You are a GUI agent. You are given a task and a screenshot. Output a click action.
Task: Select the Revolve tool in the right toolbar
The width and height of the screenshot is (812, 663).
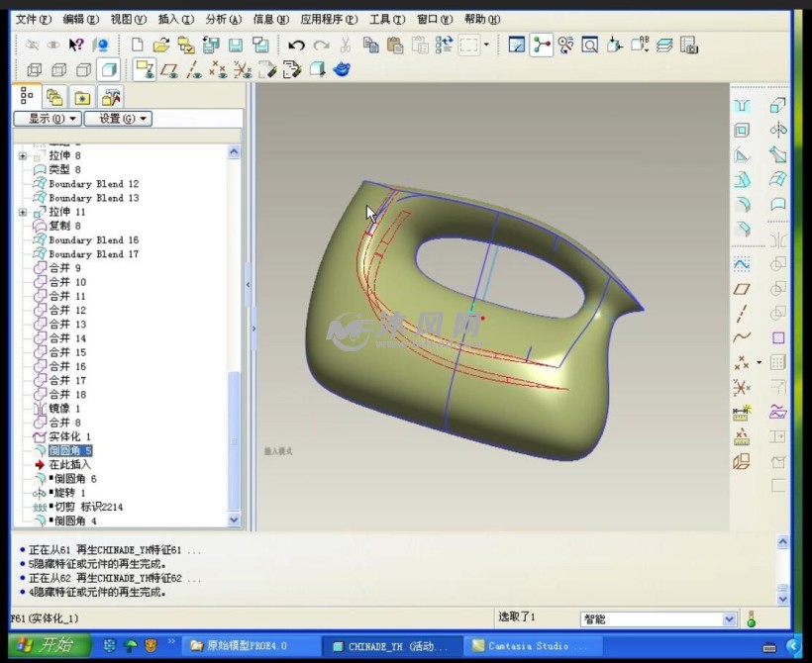pyautogui.click(x=777, y=130)
